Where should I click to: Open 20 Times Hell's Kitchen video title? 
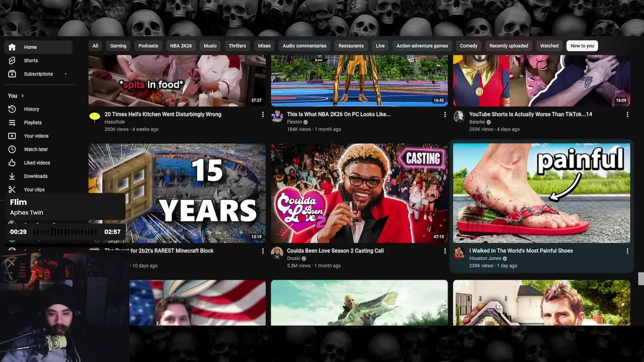click(163, 114)
